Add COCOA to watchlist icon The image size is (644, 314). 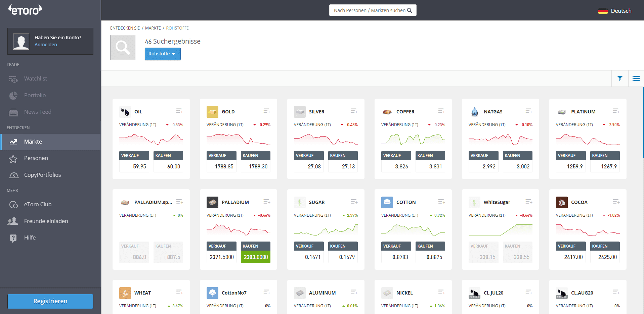tap(616, 202)
